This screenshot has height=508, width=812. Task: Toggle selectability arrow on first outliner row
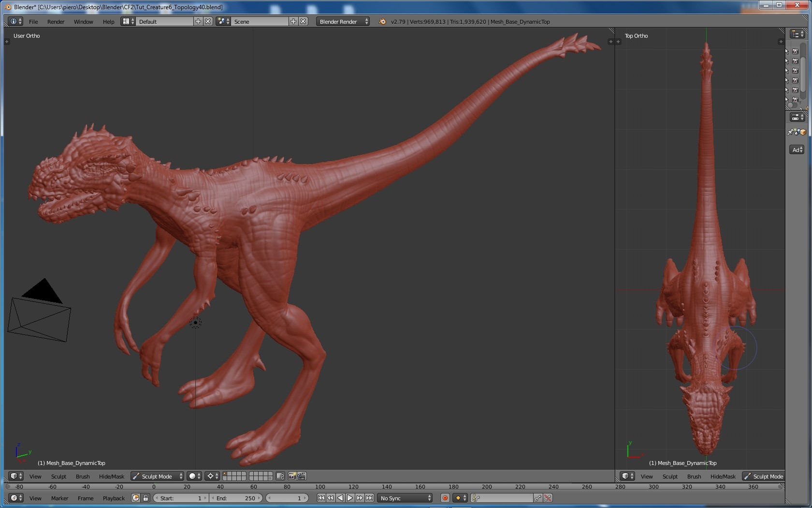[787, 51]
